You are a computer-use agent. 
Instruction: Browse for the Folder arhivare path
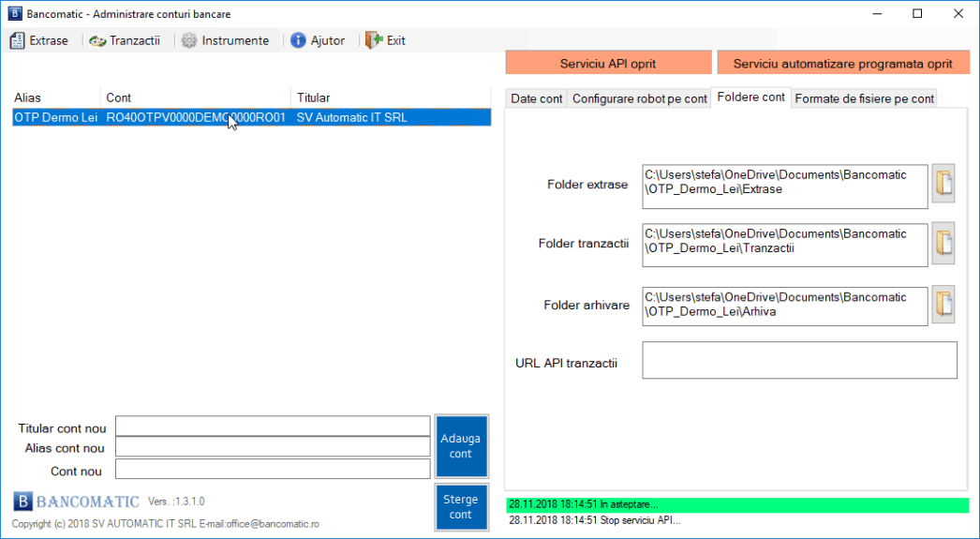[943, 304]
